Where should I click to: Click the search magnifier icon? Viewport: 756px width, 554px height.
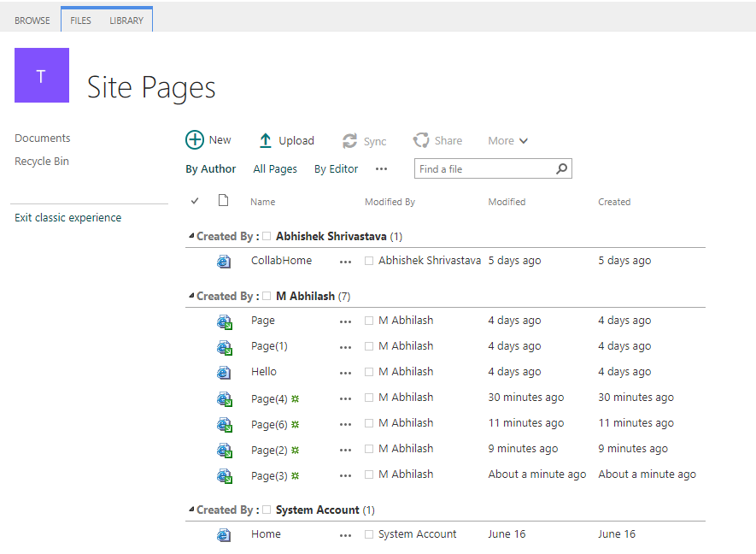562,169
